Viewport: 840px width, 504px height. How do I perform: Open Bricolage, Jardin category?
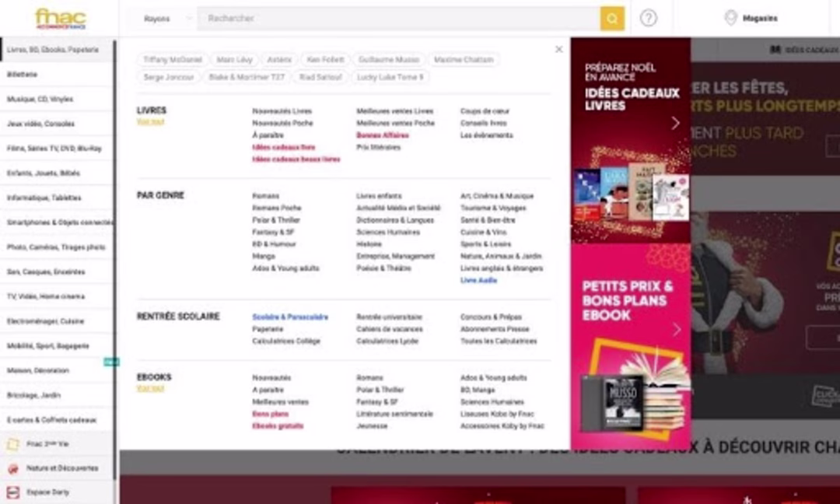(x=56, y=395)
